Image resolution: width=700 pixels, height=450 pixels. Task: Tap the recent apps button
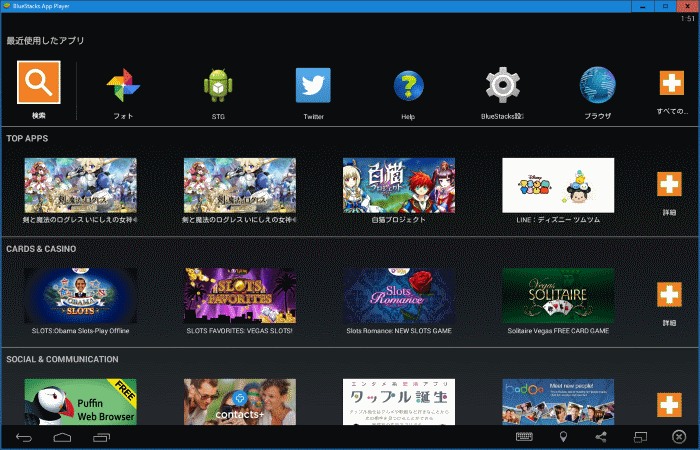[101, 438]
